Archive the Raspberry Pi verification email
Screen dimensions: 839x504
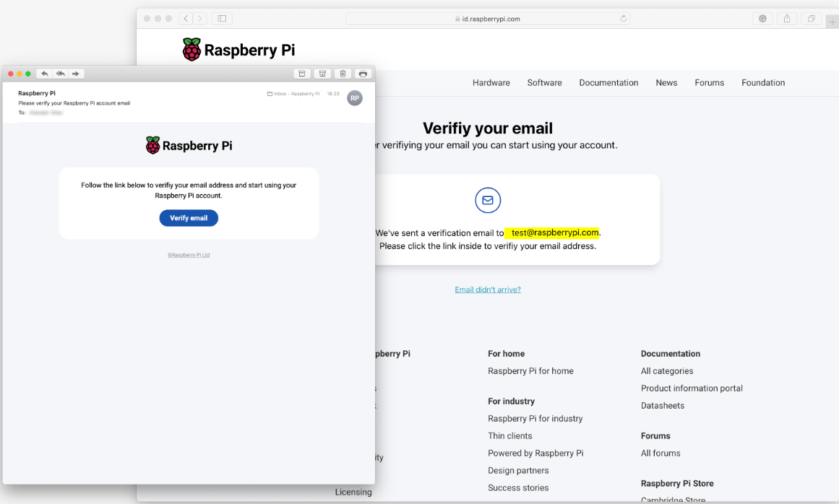click(x=302, y=74)
